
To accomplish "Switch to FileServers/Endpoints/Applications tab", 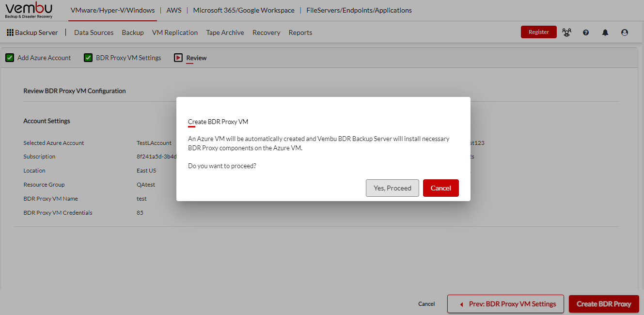I will click(359, 10).
